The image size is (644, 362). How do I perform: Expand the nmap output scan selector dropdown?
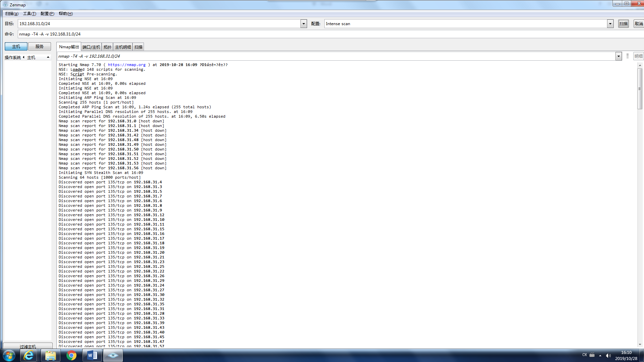(x=619, y=56)
